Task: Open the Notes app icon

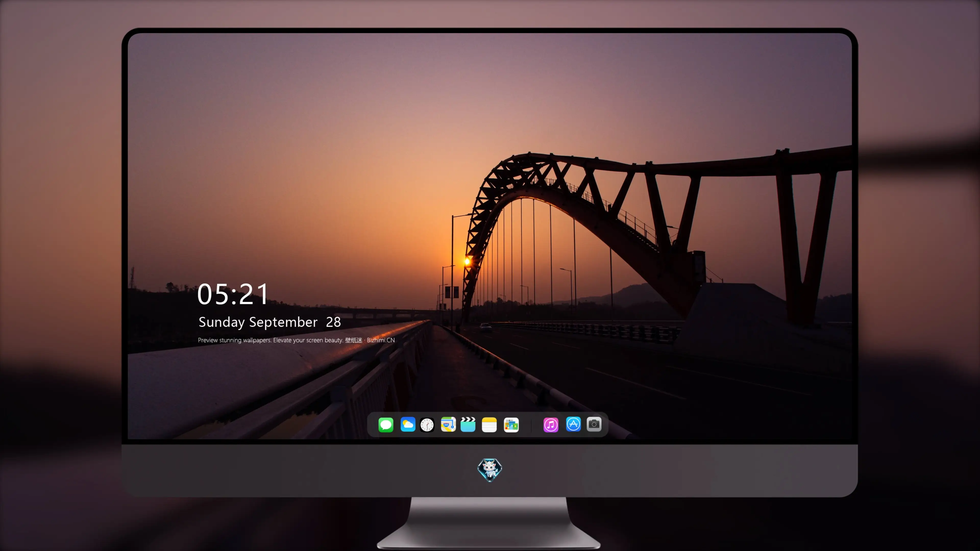Action: pos(489,425)
